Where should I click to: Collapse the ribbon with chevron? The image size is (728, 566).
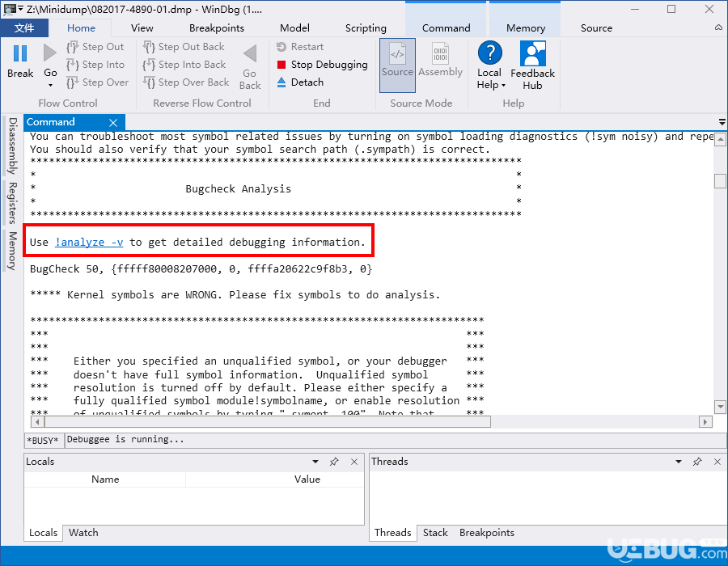(x=718, y=27)
